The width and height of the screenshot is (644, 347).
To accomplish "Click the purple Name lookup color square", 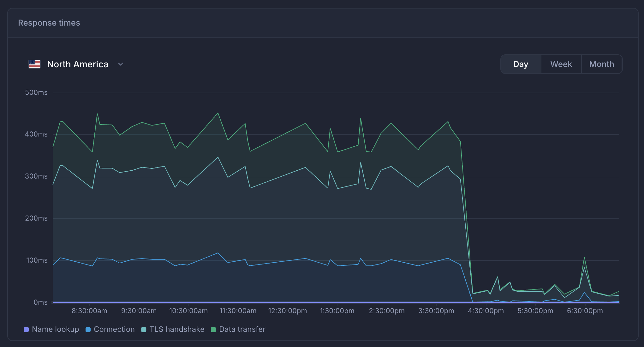I will click(x=26, y=330).
